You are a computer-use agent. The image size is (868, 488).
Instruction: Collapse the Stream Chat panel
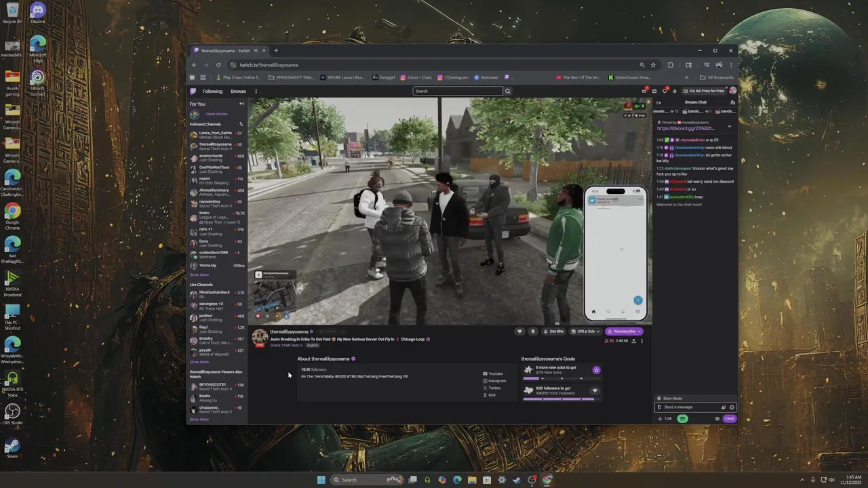(658, 102)
